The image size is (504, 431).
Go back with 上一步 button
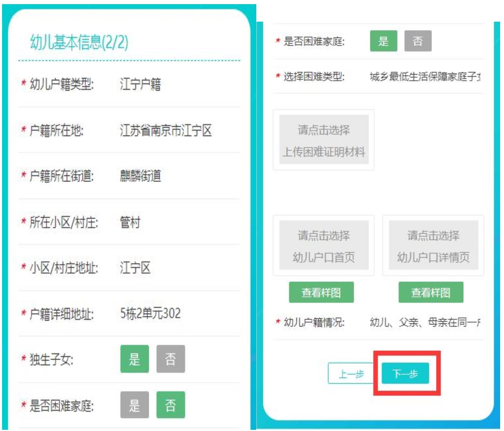(351, 373)
